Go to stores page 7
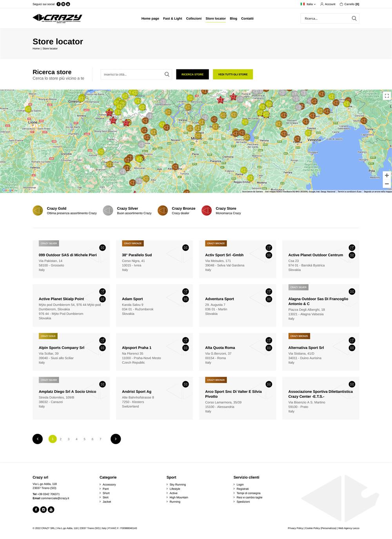The image size is (392, 539). coord(100,439)
